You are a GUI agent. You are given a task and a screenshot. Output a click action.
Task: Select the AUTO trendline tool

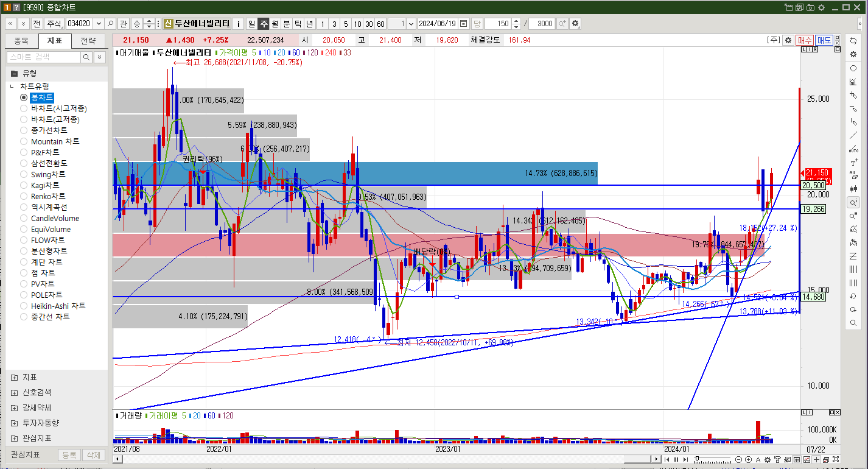point(853,149)
